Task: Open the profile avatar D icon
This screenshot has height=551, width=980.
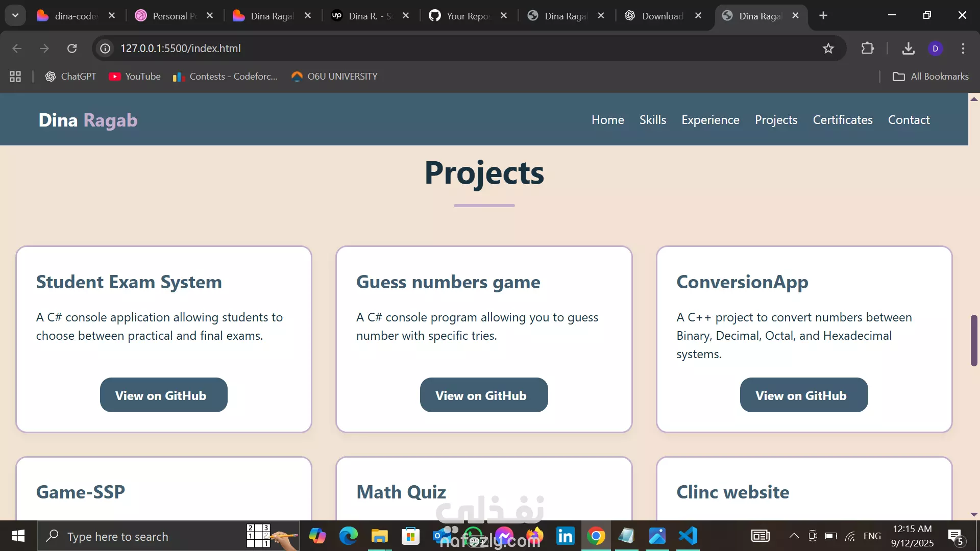Action: [x=935, y=48]
